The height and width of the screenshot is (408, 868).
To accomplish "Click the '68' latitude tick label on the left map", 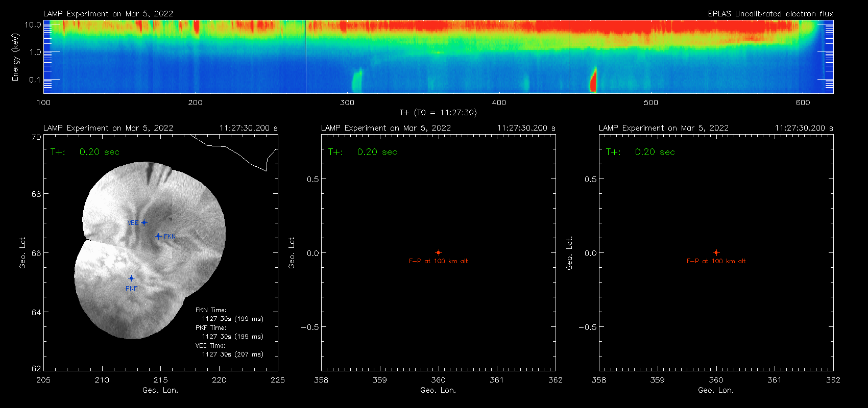I will (x=36, y=194).
